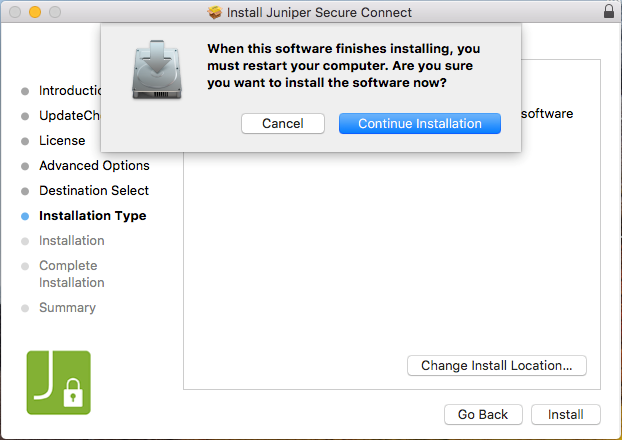This screenshot has height=441, width=622.
Task: Click the package icon in the title bar
Action: [x=214, y=12]
